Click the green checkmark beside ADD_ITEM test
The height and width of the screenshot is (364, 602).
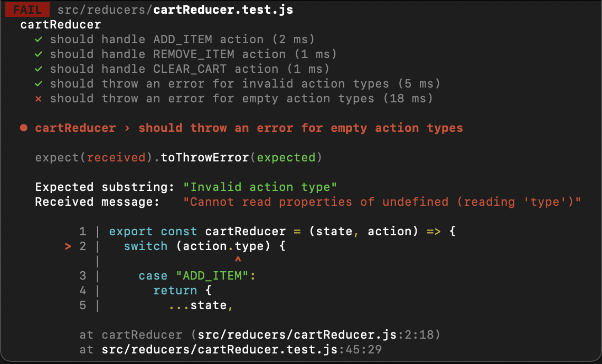(39, 40)
